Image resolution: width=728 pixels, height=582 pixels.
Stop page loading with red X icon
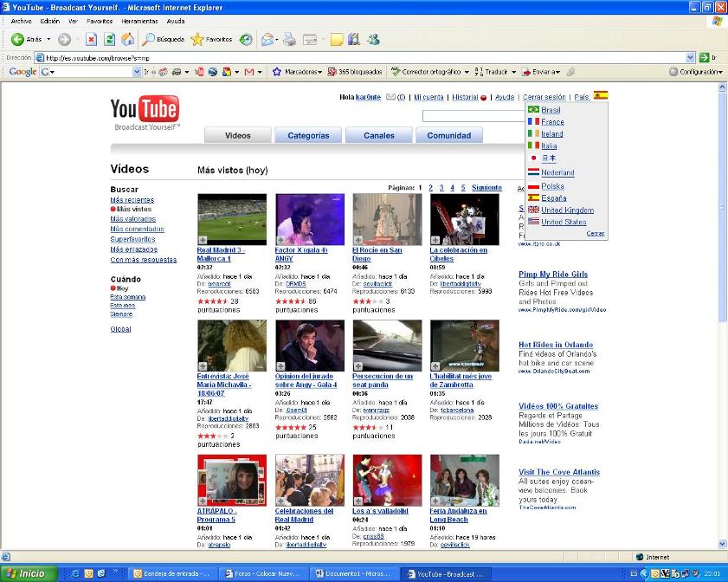[92, 40]
